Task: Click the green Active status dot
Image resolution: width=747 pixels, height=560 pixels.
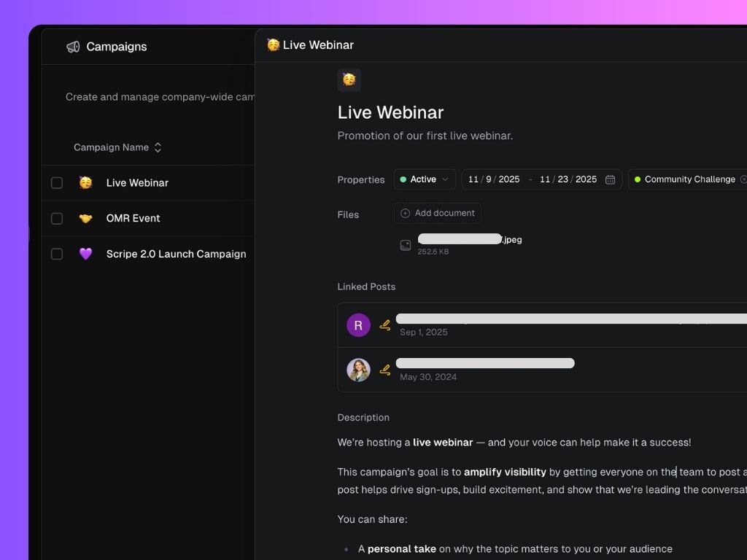Action: coord(403,179)
